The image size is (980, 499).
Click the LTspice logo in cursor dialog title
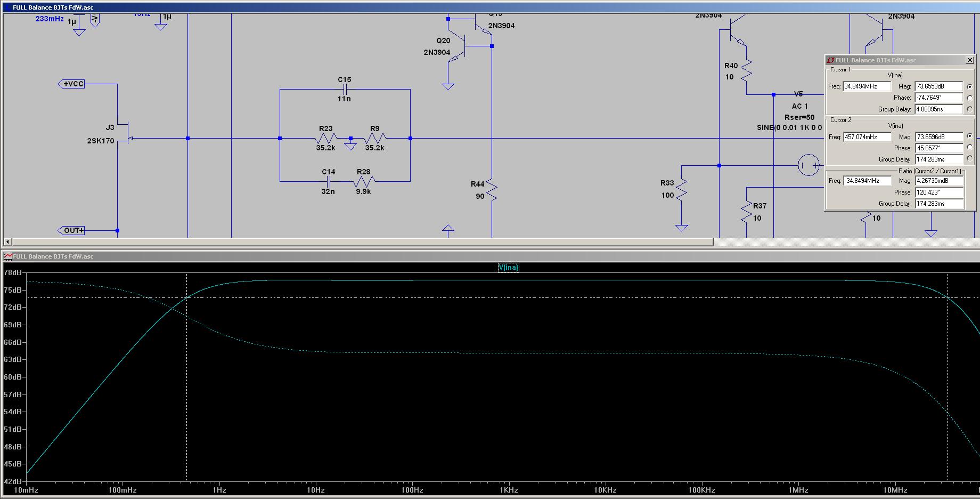click(830, 60)
